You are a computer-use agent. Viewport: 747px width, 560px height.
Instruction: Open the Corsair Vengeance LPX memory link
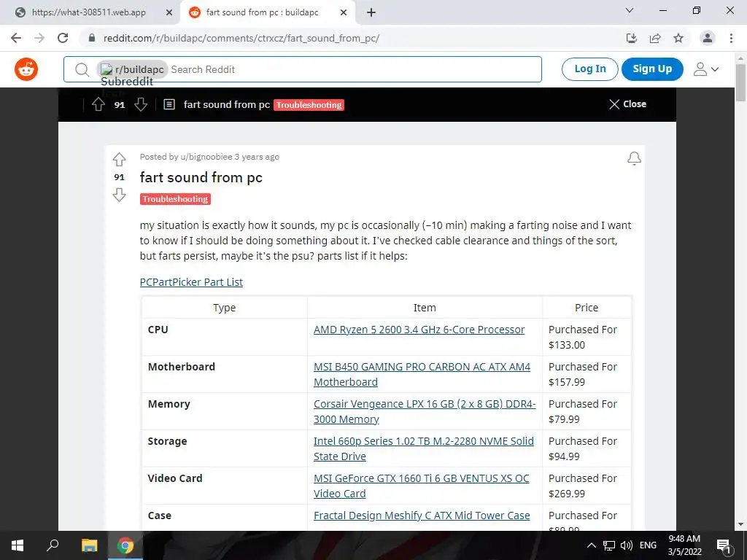425,411
